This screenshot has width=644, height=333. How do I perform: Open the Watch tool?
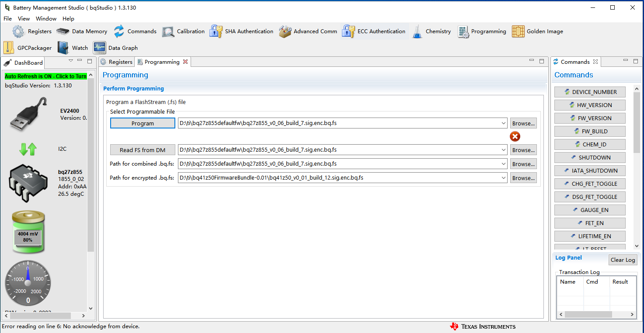click(73, 48)
